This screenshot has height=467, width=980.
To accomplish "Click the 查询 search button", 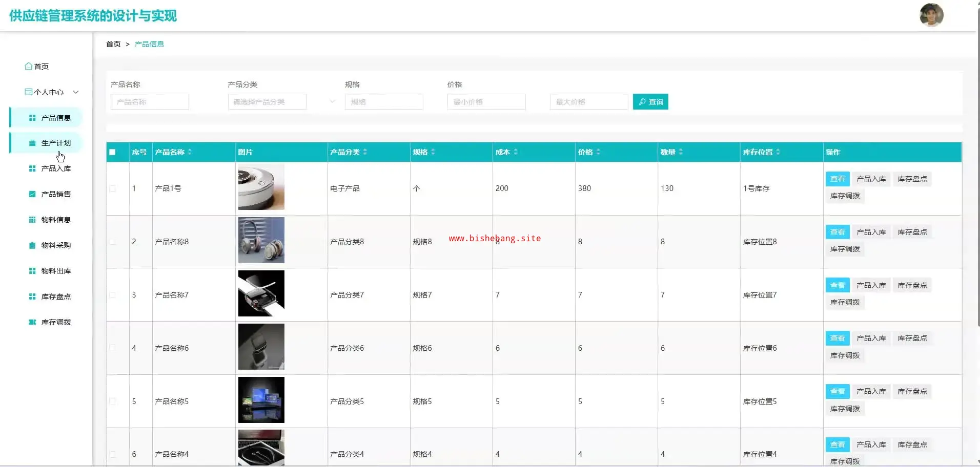I will click(x=650, y=102).
